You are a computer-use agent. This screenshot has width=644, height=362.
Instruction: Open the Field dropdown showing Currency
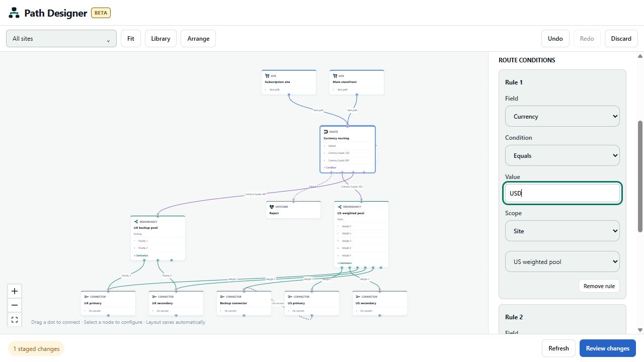(562, 116)
